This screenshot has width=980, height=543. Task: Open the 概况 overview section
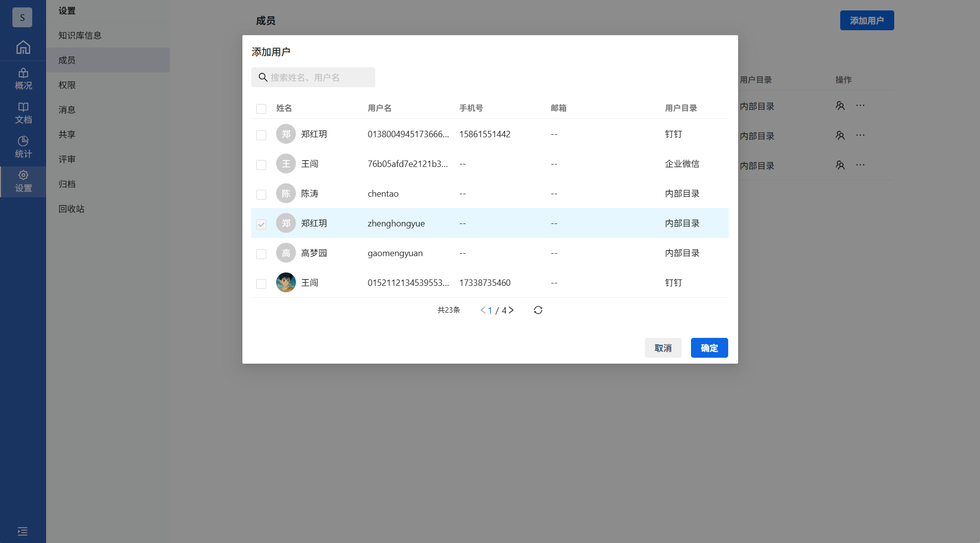pos(23,79)
